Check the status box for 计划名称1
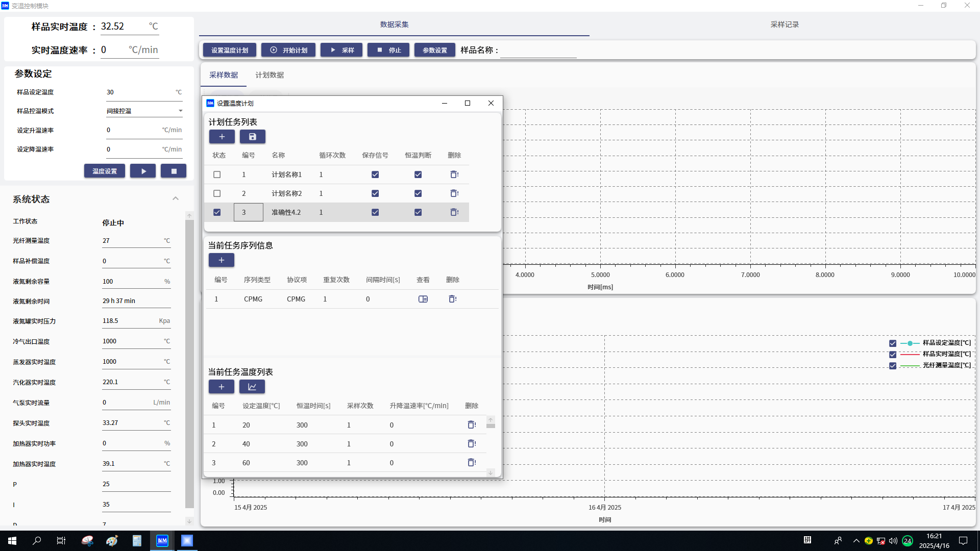The image size is (980, 551). click(217, 174)
